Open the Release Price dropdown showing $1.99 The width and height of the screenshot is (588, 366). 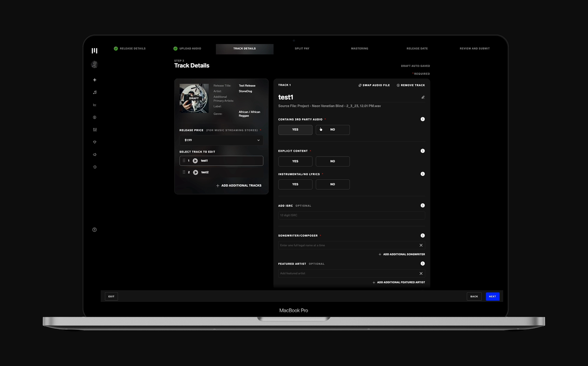[221, 140]
